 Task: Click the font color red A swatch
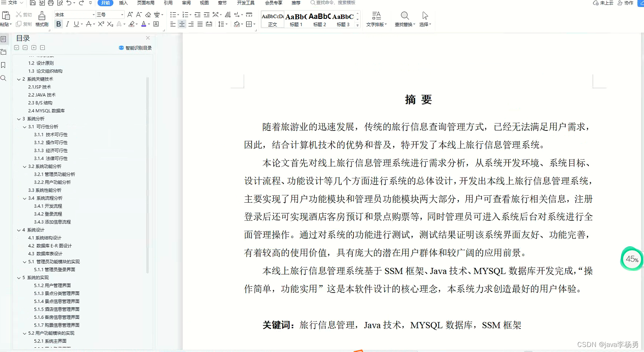coord(144,24)
